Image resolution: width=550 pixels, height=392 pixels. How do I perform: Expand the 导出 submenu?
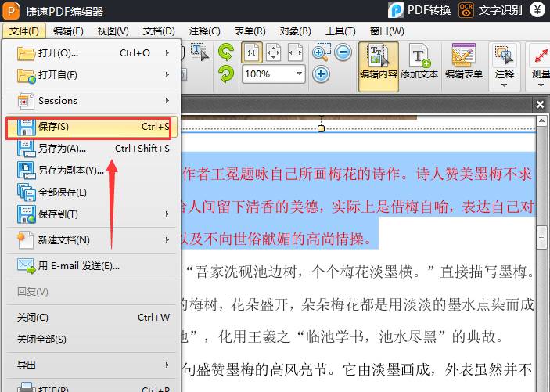click(92, 365)
